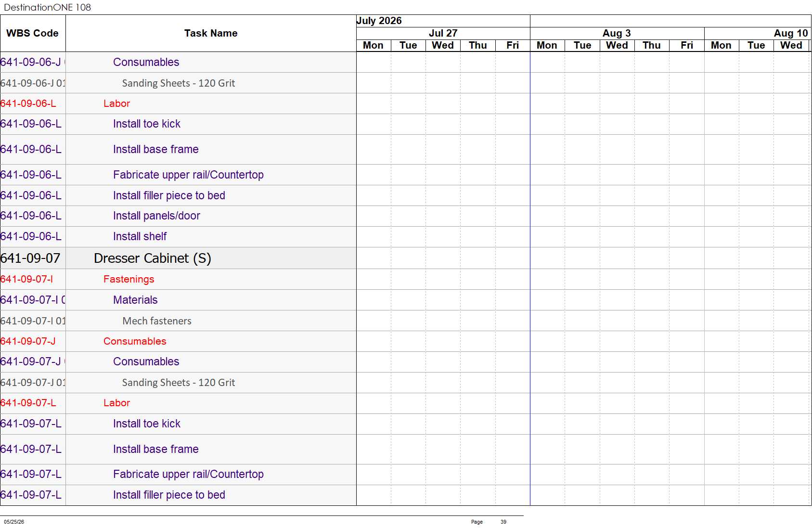Click Tue under the Aug 3 week
The width and height of the screenshot is (812, 528).
(x=582, y=45)
